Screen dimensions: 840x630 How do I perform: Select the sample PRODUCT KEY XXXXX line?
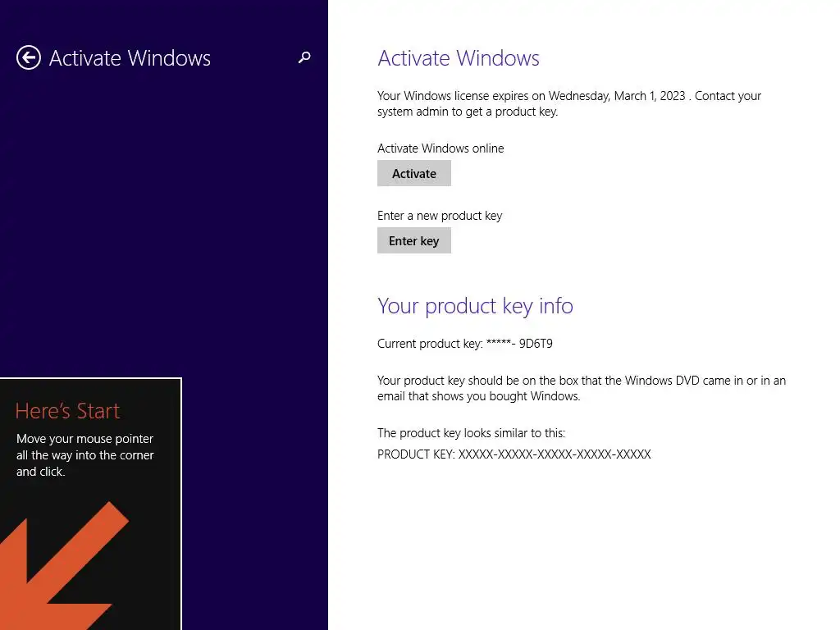(x=514, y=454)
